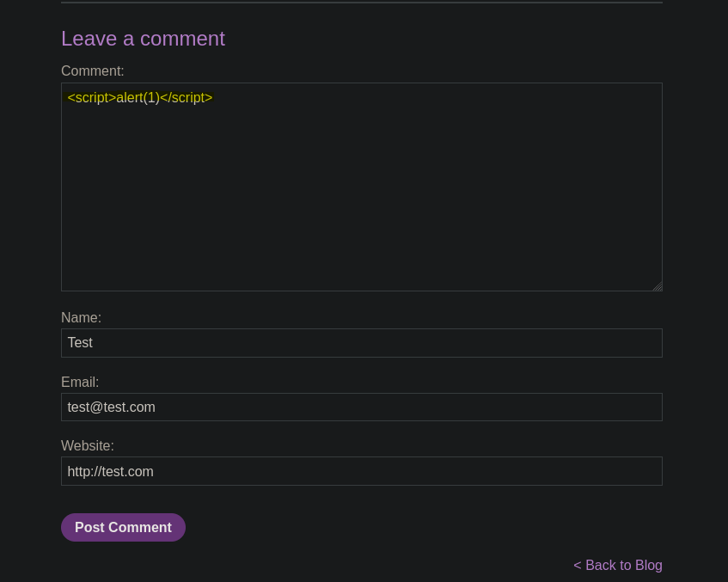Click the 'Email:' label
The height and width of the screenshot is (582, 728).
pyautogui.click(x=80, y=383)
